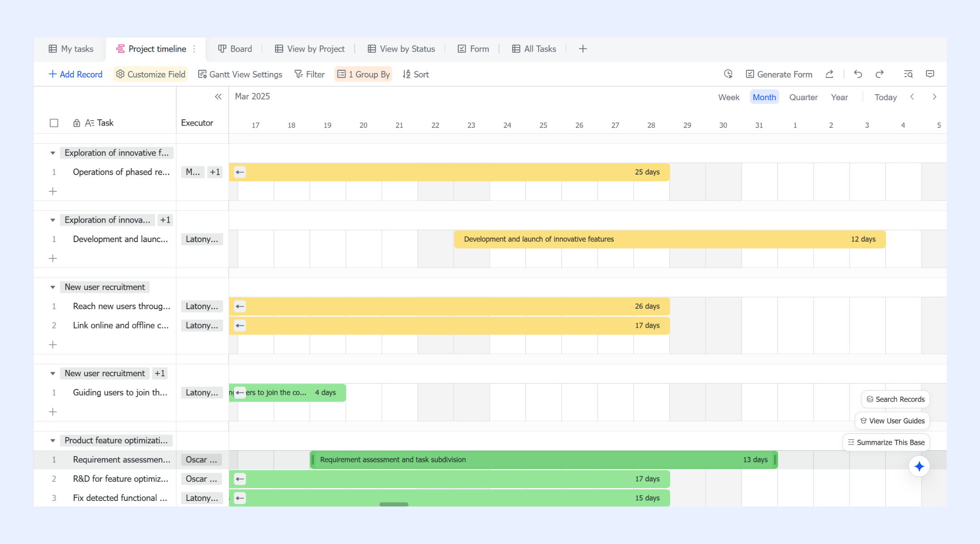Add record under Development and launc... row
Screen dimensions: 980x544
coord(53,258)
